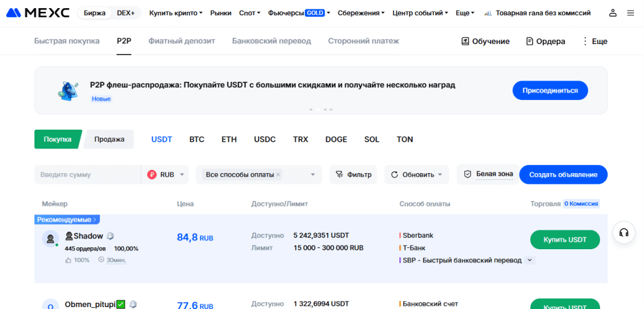Open the Рекомендуемые label link
Viewport: 644px width, 309px height.
click(67, 220)
